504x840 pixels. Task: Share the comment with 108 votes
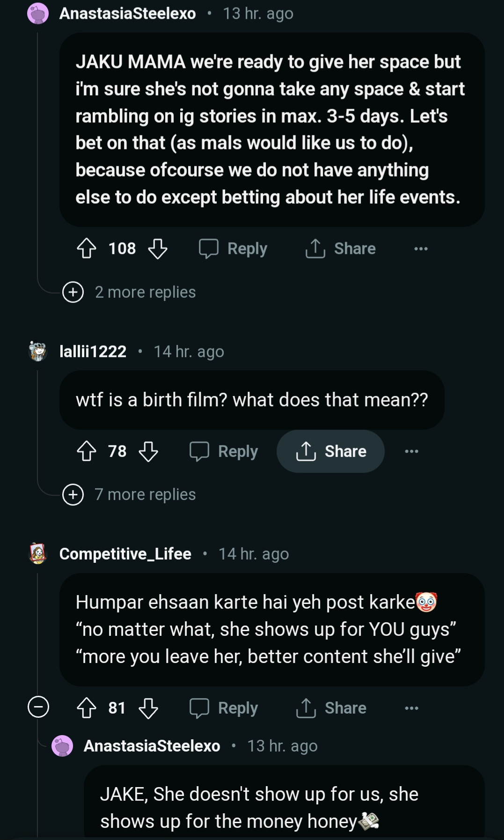click(x=341, y=249)
